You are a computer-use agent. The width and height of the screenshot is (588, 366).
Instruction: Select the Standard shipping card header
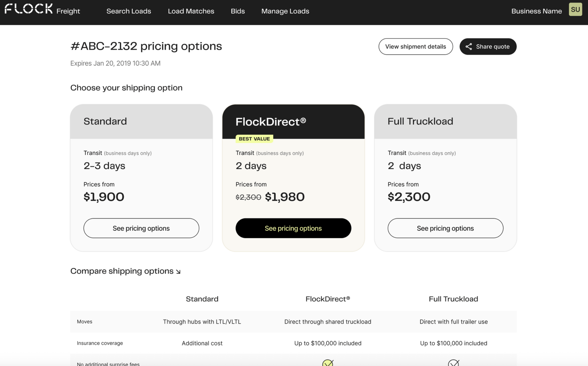pos(141,121)
